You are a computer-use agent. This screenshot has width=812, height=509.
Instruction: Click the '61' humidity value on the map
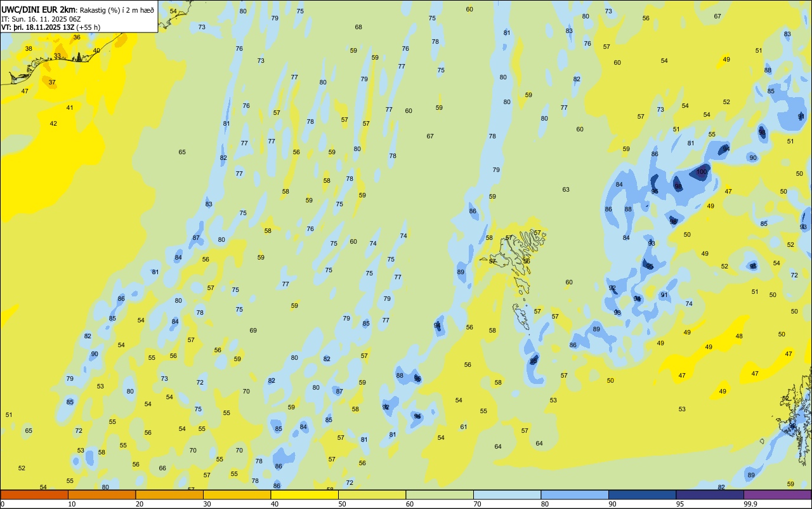(464, 427)
